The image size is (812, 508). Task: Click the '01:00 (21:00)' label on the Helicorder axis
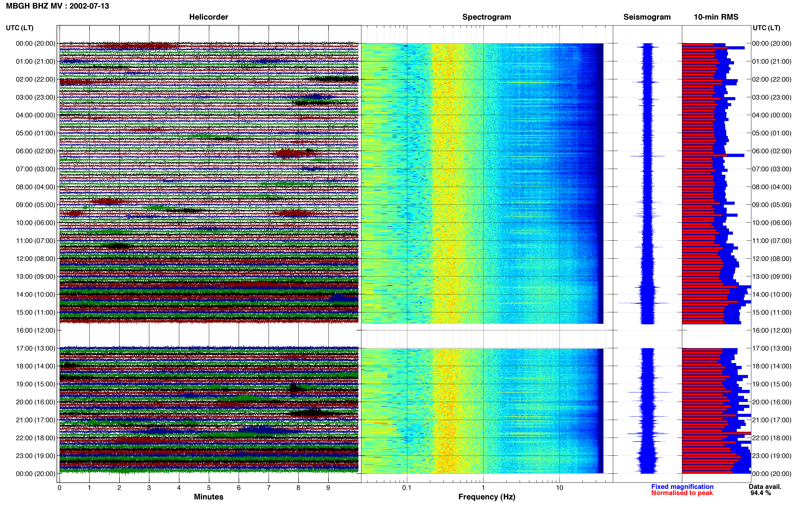click(36, 61)
